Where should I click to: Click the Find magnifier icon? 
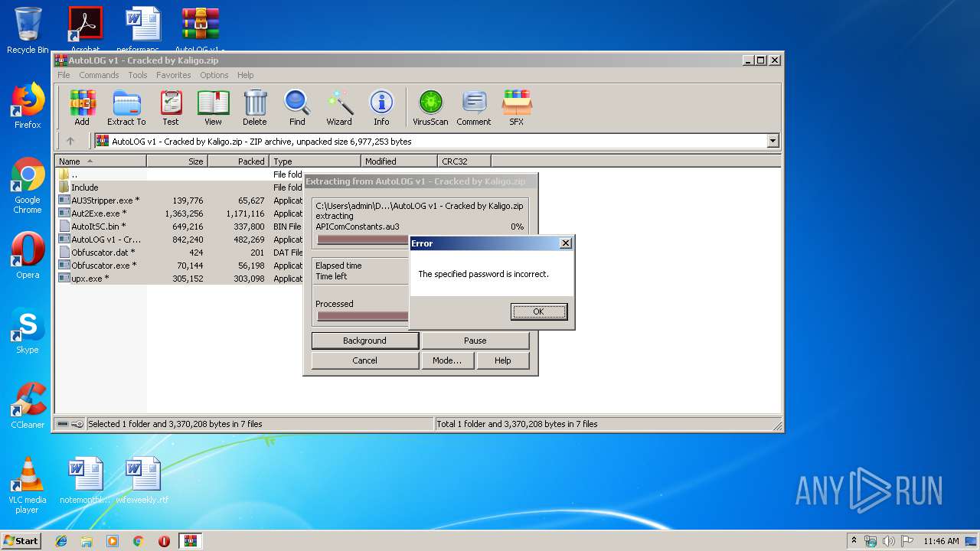pos(297,108)
